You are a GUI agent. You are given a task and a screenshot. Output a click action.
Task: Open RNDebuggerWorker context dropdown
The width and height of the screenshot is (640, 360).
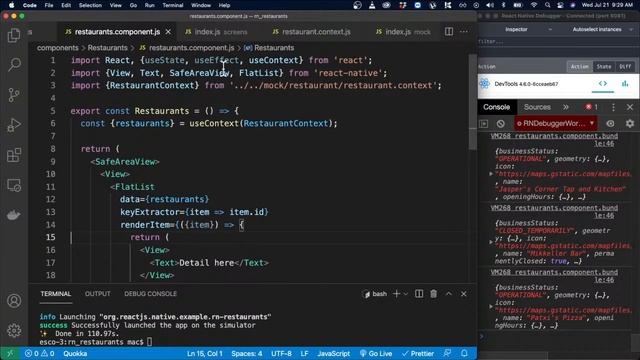pos(556,123)
